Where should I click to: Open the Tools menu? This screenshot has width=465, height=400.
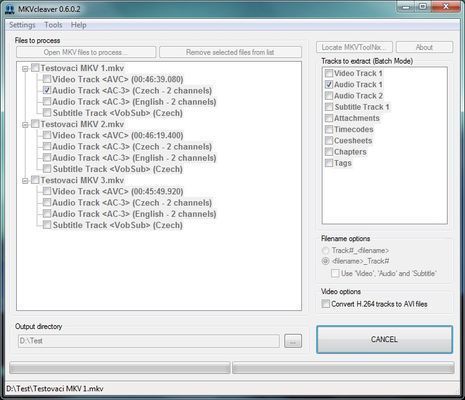53,25
